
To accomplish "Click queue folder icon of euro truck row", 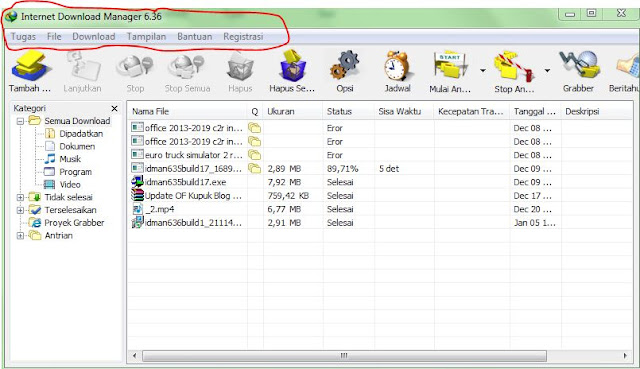I will click(x=254, y=155).
